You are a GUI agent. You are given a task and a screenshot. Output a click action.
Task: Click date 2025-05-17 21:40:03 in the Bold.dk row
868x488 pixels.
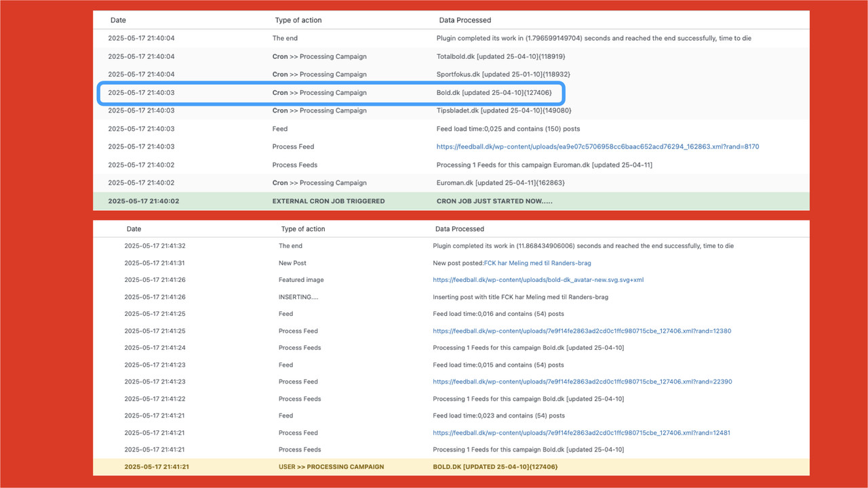141,92
